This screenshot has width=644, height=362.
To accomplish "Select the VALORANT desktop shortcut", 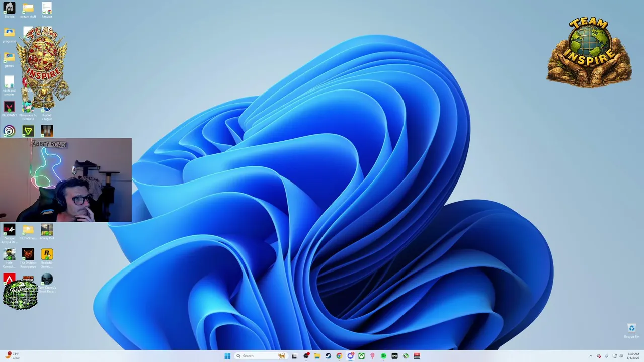I will coord(9,109).
